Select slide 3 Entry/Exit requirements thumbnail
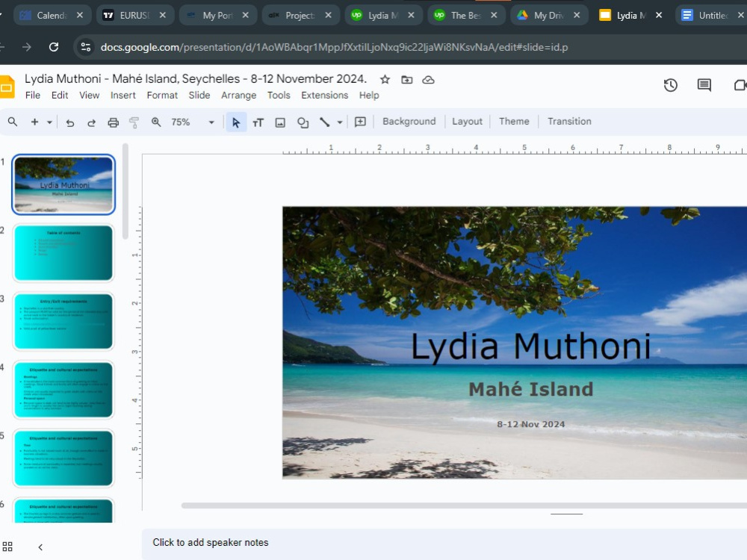Viewport: 747px width, 560px height. click(63, 321)
